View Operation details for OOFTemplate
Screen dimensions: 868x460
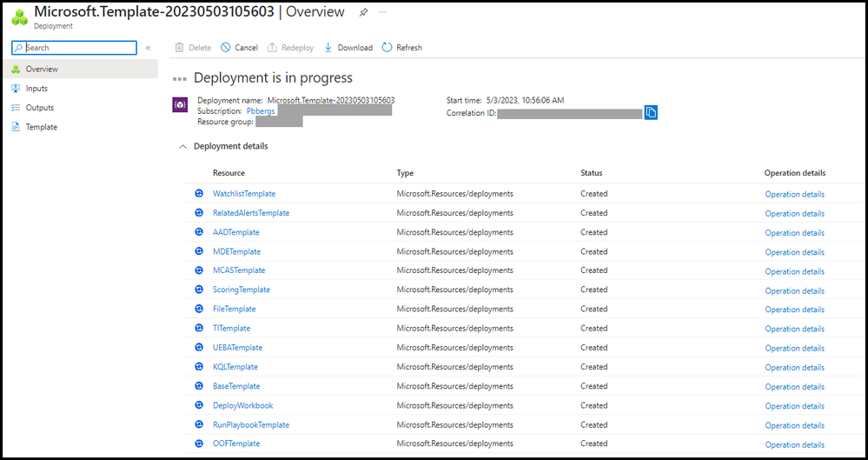pos(794,445)
